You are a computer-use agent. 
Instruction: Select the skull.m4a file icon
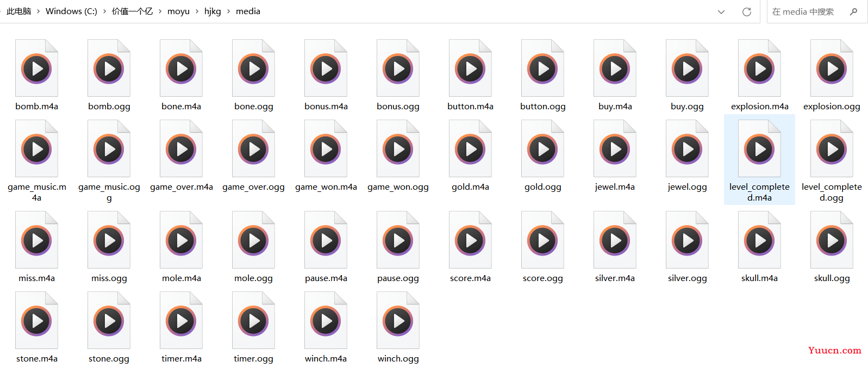759,240
